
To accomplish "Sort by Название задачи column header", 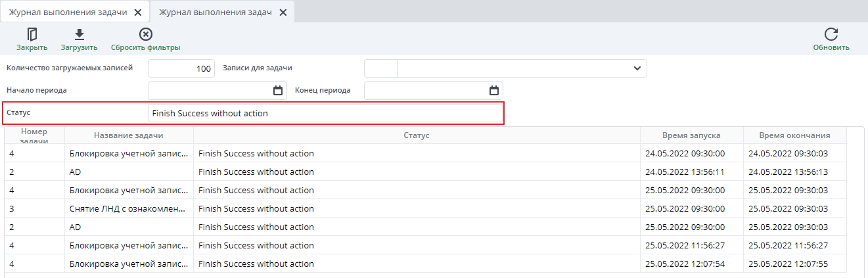I will click(x=129, y=135).
